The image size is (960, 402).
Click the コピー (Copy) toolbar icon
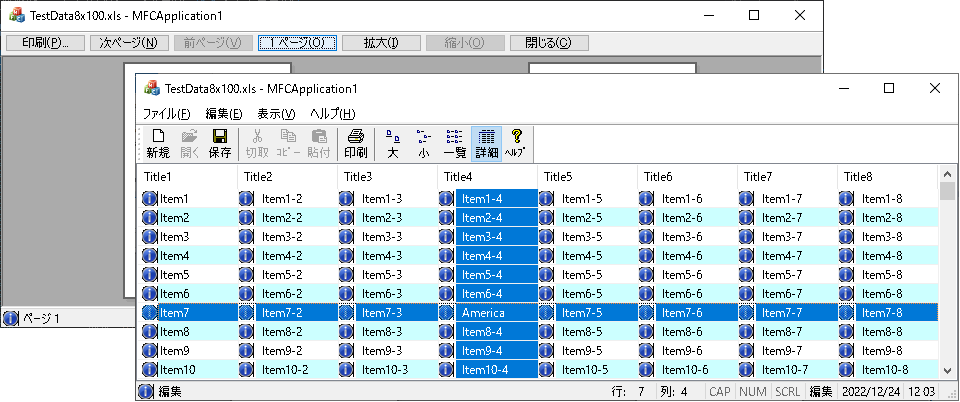(287, 144)
